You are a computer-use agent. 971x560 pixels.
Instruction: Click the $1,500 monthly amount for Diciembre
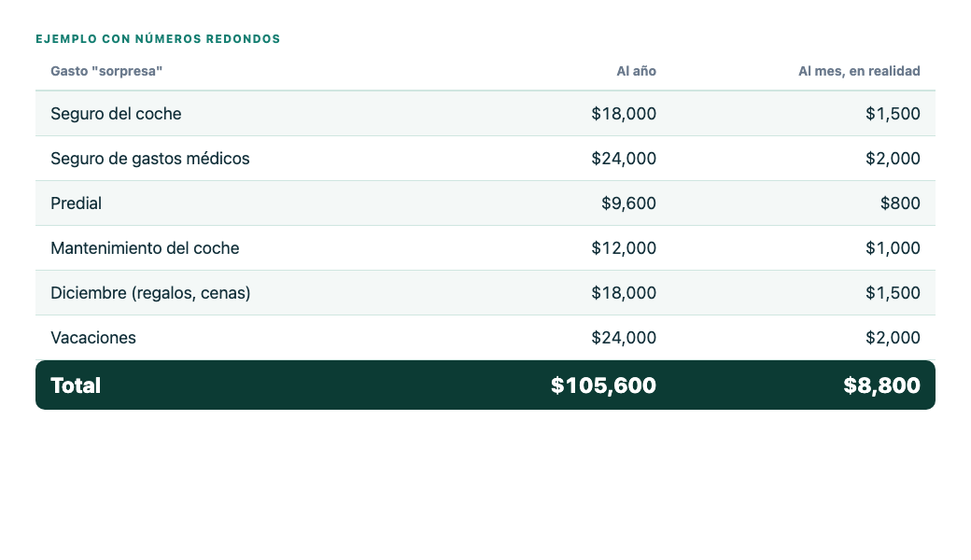click(893, 293)
